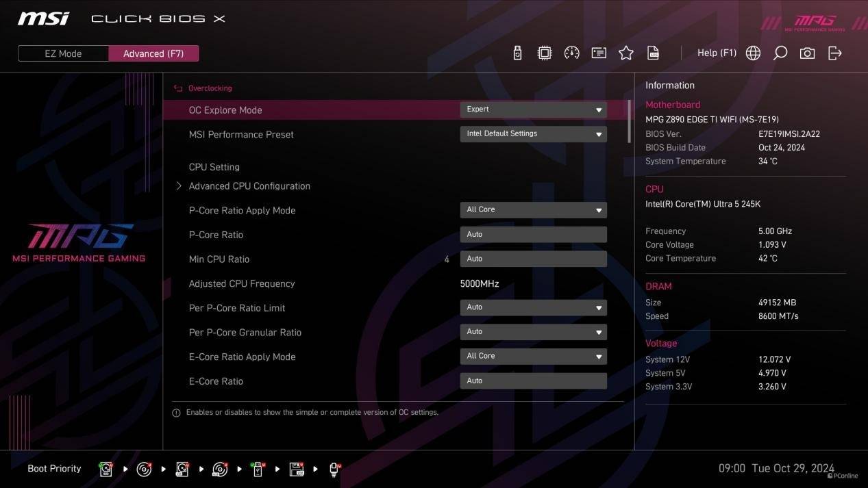Open the Favorites star icon
This screenshot has height=488, width=868.
626,53
